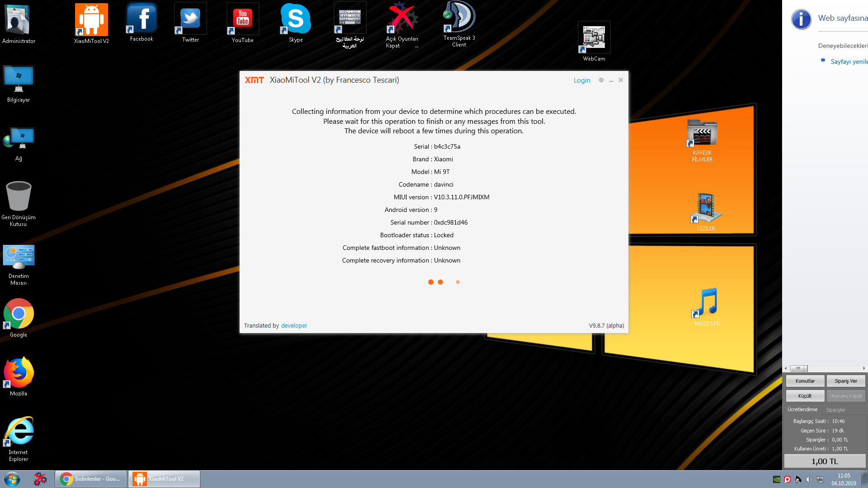Viewport: 868px width, 488px height.
Task: Select the Google Chrome desktop shortcut
Action: coord(19,318)
